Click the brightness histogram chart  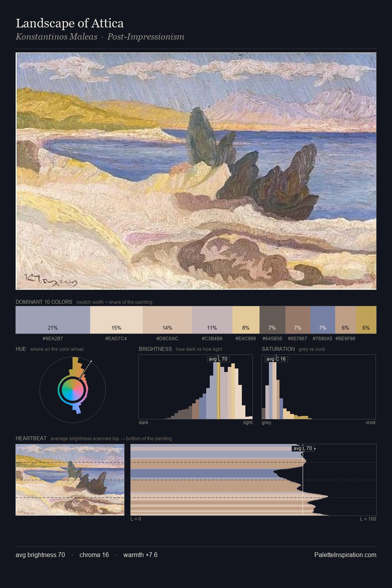tap(196, 387)
